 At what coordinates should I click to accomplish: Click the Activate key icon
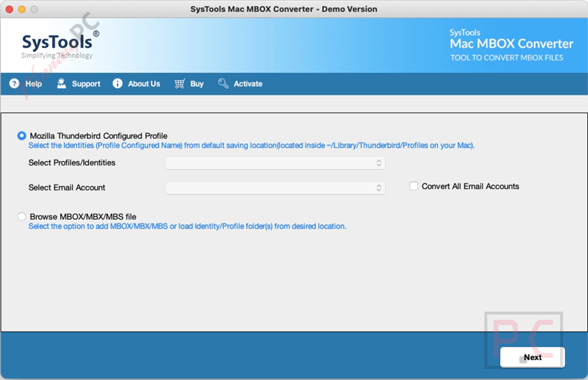(223, 83)
